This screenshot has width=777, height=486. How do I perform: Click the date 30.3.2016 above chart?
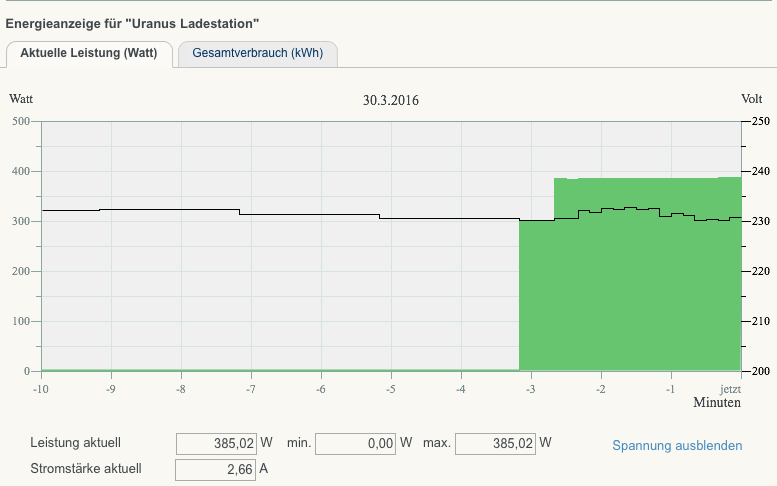pyautogui.click(x=390, y=100)
